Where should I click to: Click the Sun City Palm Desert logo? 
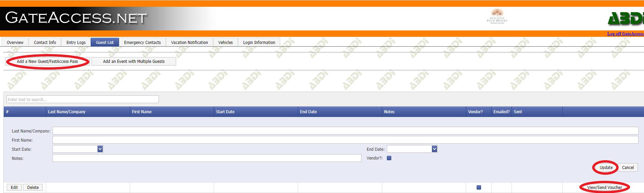pyautogui.click(x=497, y=16)
